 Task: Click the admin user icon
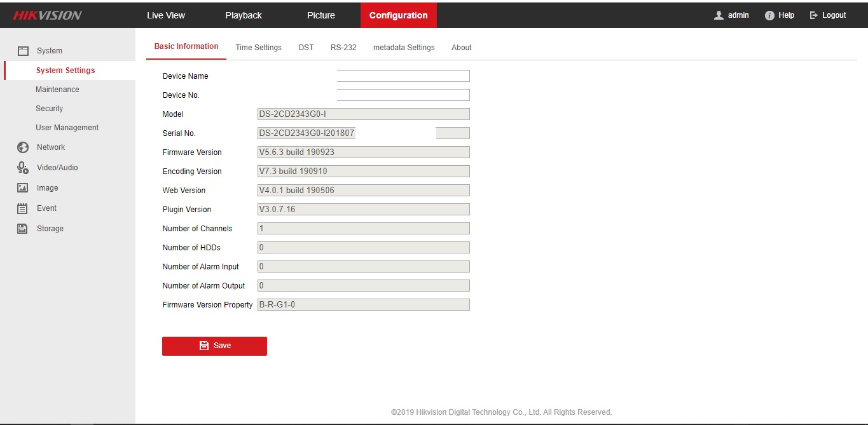point(719,15)
